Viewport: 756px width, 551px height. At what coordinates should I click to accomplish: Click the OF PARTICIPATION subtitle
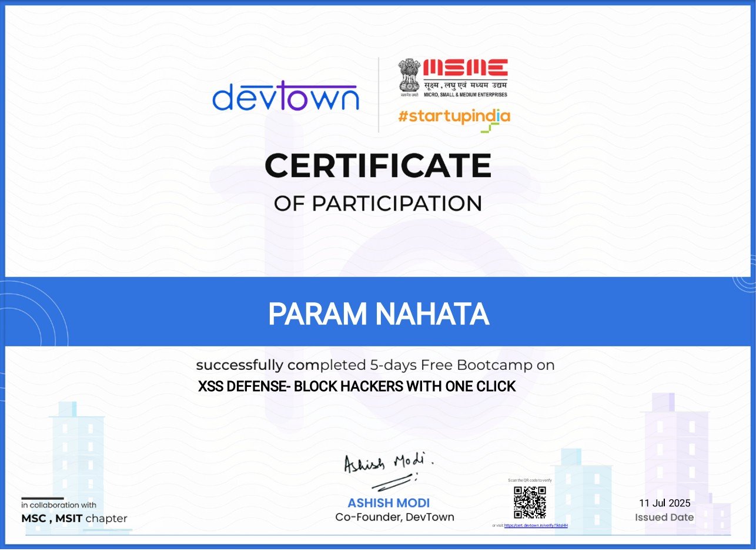[378, 203]
